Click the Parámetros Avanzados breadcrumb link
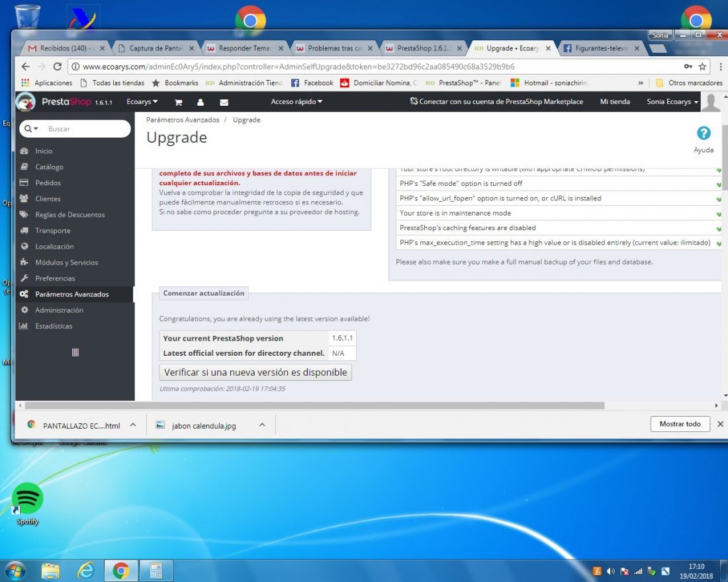Viewport: 728px width, 582px height. tap(183, 120)
